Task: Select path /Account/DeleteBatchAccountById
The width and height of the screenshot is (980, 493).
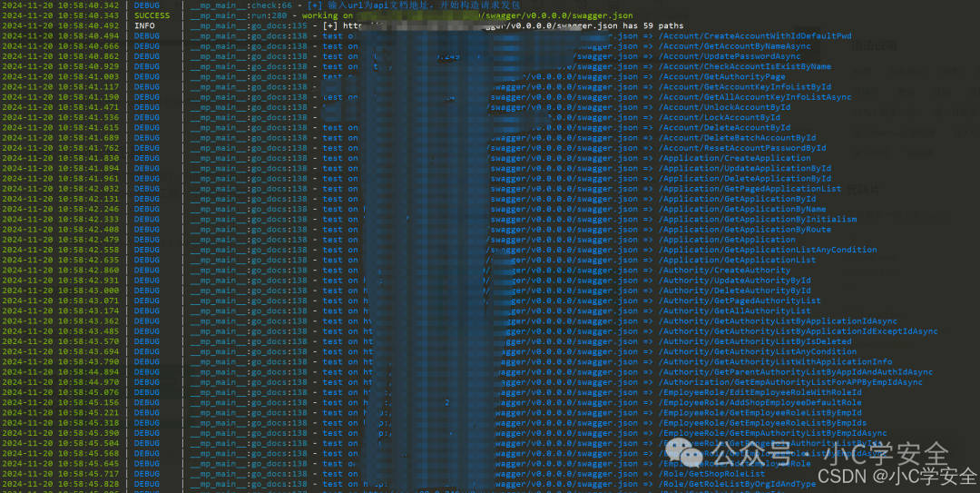Action: (x=737, y=138)
